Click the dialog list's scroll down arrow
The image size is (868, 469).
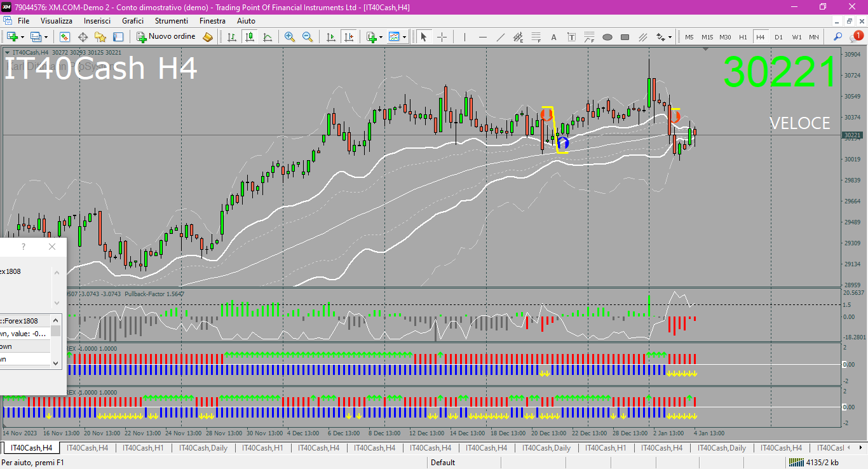coord(56,363)
